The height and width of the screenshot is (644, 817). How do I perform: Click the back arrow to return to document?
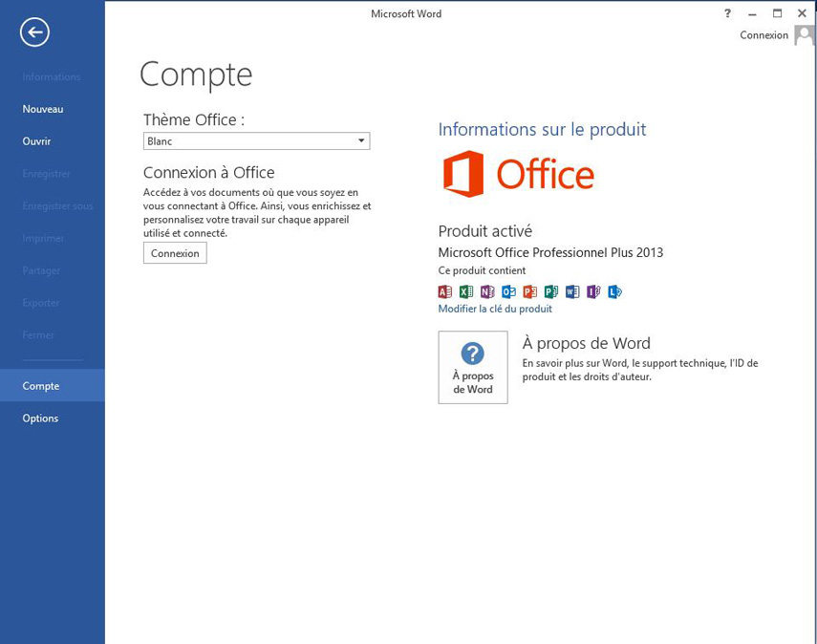(x=34, y=32)
